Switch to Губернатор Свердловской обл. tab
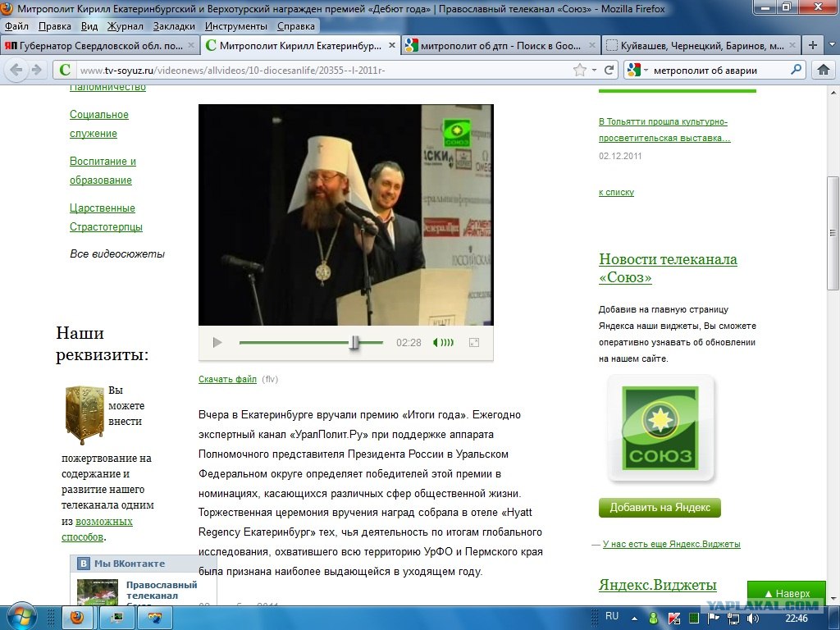Screen dimensions: 840x630 click(99, 46)
